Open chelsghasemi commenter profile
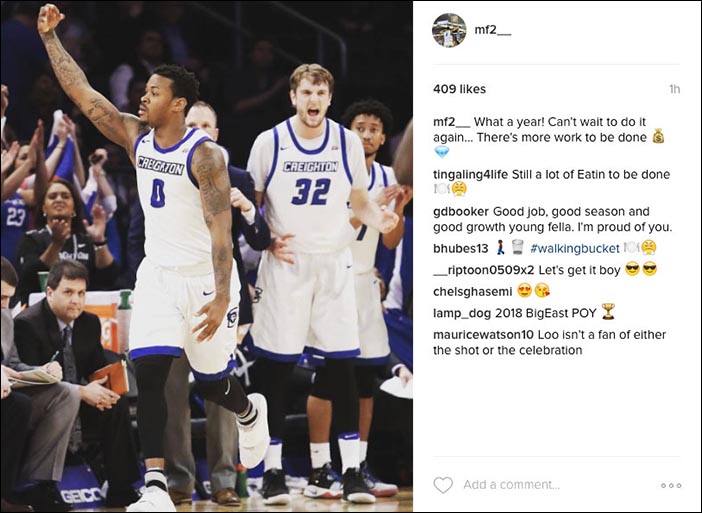Screen dimensions: 702x513 click(472, 292)
